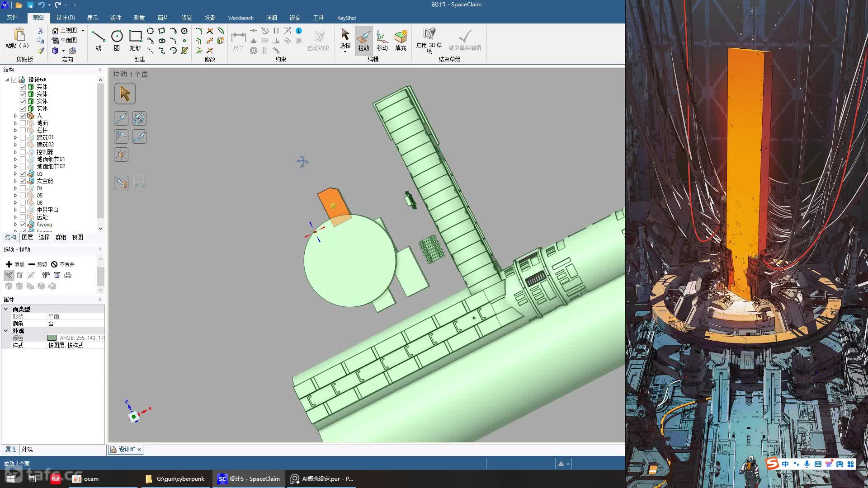Click the select arrow guide in viewport toolbar
Screen dimensions: 868x488
click(125, 94)
